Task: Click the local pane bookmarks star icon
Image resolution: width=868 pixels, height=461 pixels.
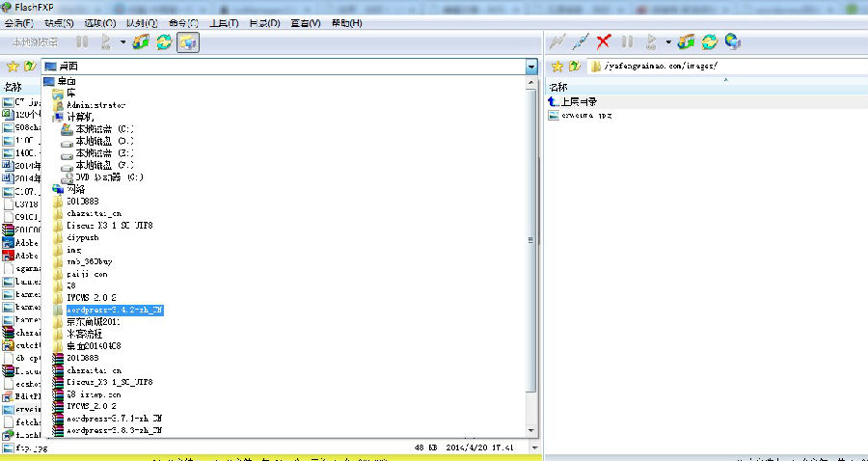Action: point(13,67)
